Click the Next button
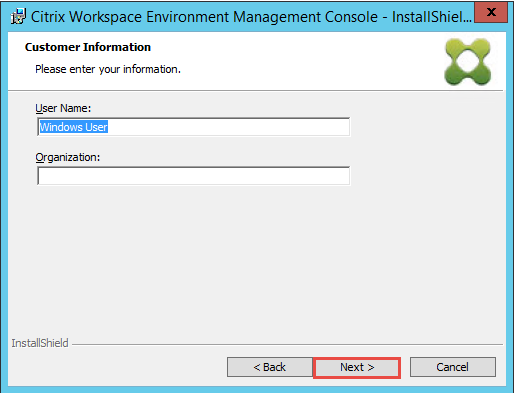The height and width of the screenshot is (393, 515). 357,367
